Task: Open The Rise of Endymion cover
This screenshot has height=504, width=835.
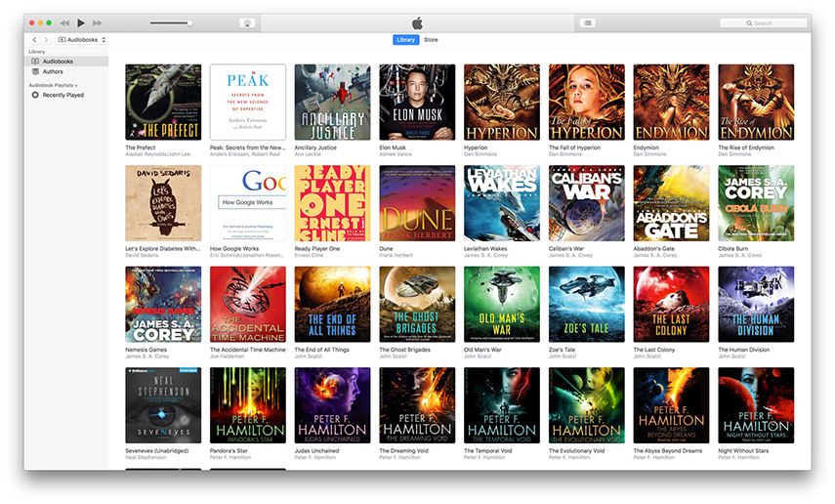Action: click(x=756, y=103)
